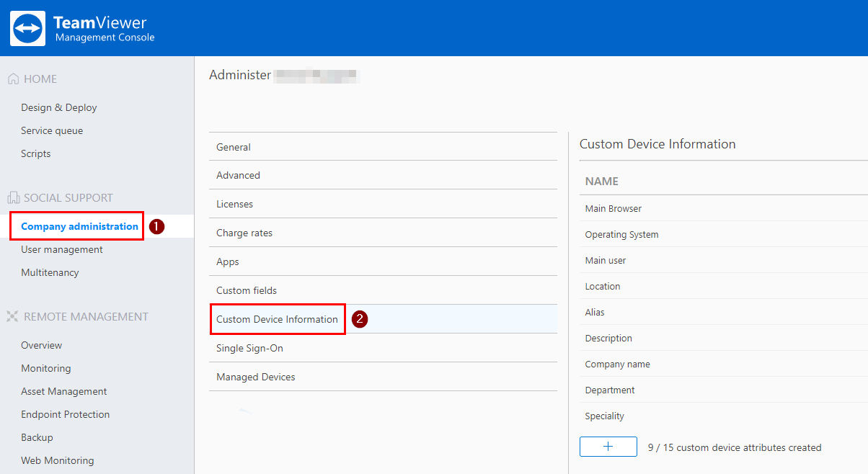The image size is (868, 474).
Task: Click the TeamViewer logo icon
Action: [x=28, y=28]
